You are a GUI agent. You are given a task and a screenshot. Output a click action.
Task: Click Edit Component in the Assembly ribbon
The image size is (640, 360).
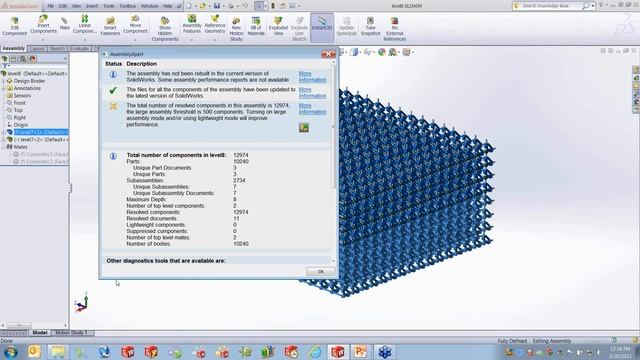click(15, 27)
